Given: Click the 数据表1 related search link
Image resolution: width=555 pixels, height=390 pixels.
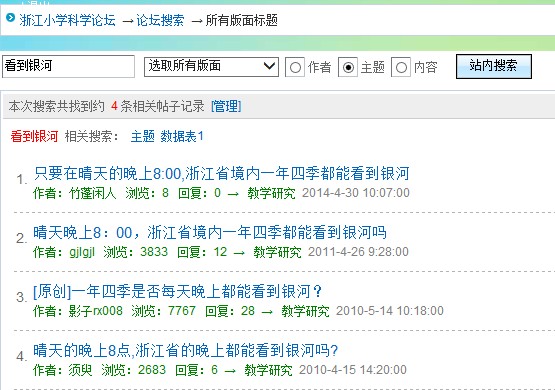Looking at the screenshot, I should click(x=182, y=136).
